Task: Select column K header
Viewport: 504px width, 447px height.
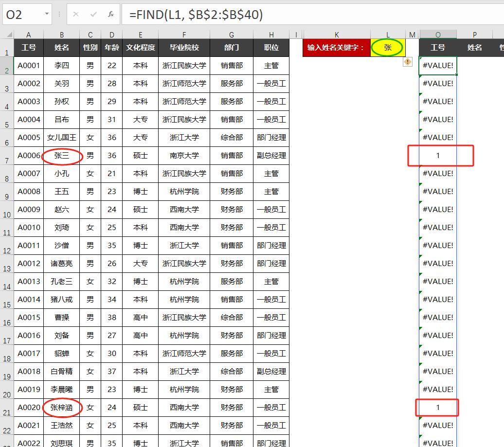Action: (337, 35)
